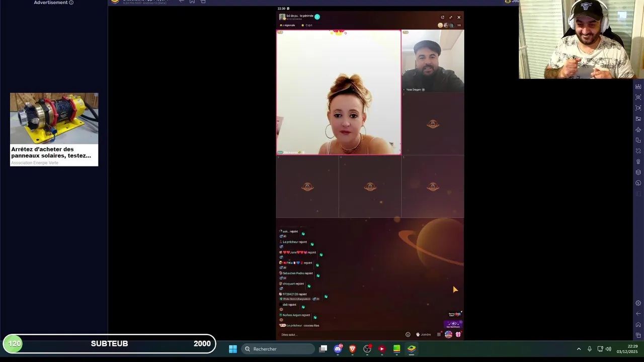
Task: Open the screen recorder tool in emulator sidebar
Action: 638,108
